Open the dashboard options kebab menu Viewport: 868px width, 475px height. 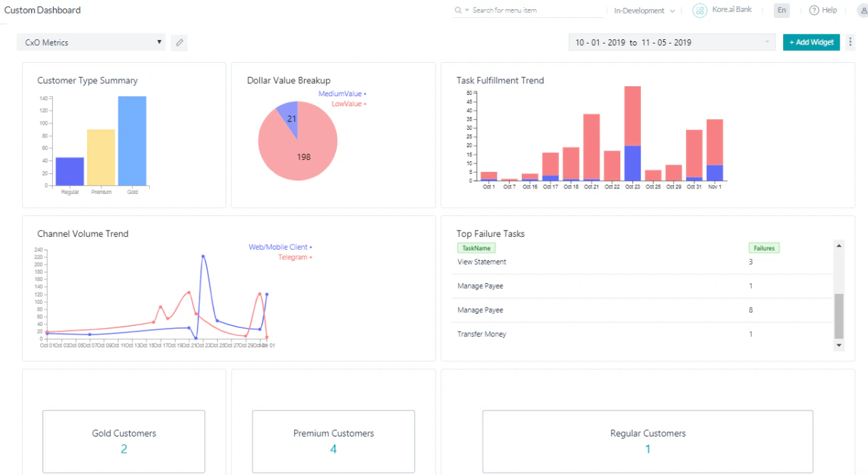pyautogui.click(x=850, y=42)
